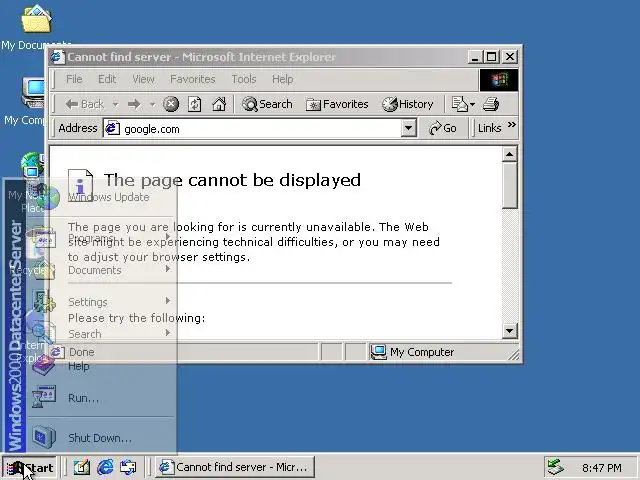The width and height of the screenshot is (640, 480).
Task: Choose Shut Down... in the Start menu
Action: [x=100, y=438]
